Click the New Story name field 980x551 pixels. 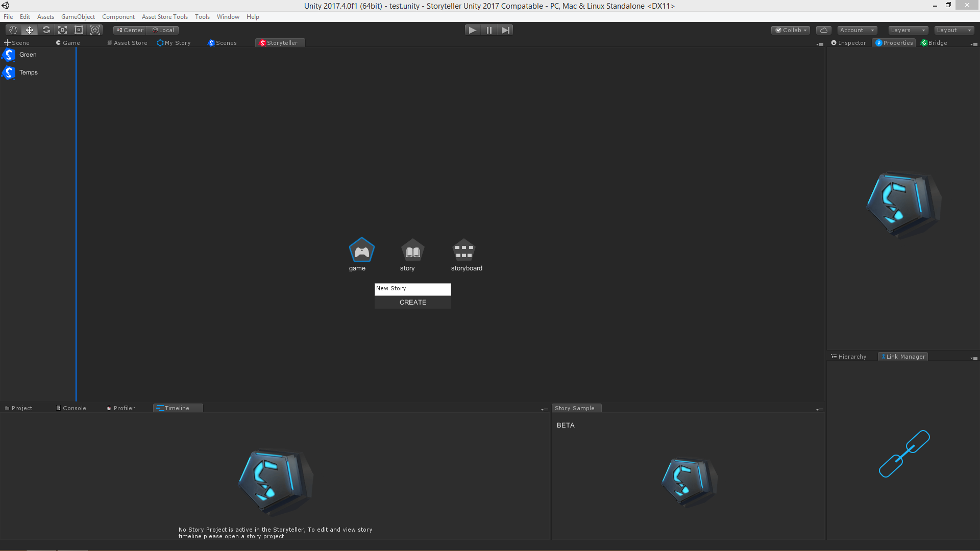coord(412,289)
